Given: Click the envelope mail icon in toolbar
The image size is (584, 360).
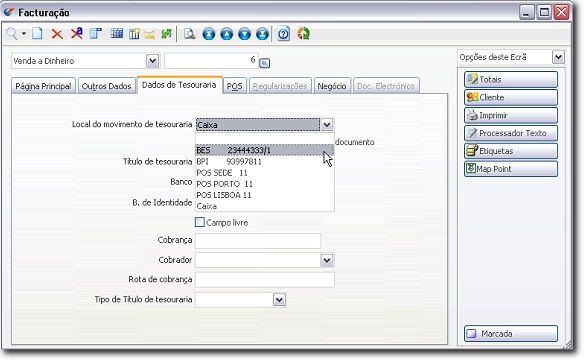Looking at the screenshot, I should point(150,34).
